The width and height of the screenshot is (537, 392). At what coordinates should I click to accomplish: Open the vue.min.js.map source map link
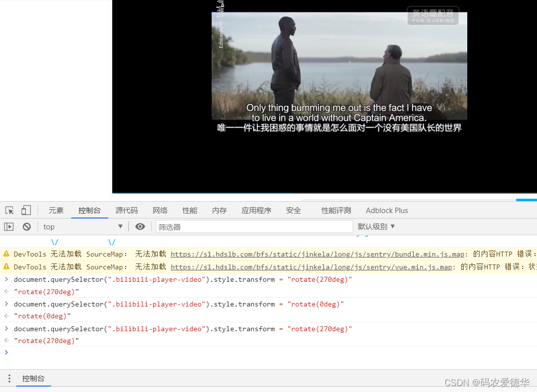pos(312,267)
